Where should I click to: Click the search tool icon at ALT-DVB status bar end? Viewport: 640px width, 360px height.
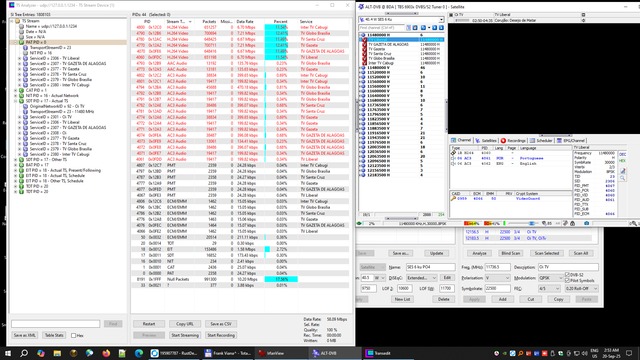(634, 223)
